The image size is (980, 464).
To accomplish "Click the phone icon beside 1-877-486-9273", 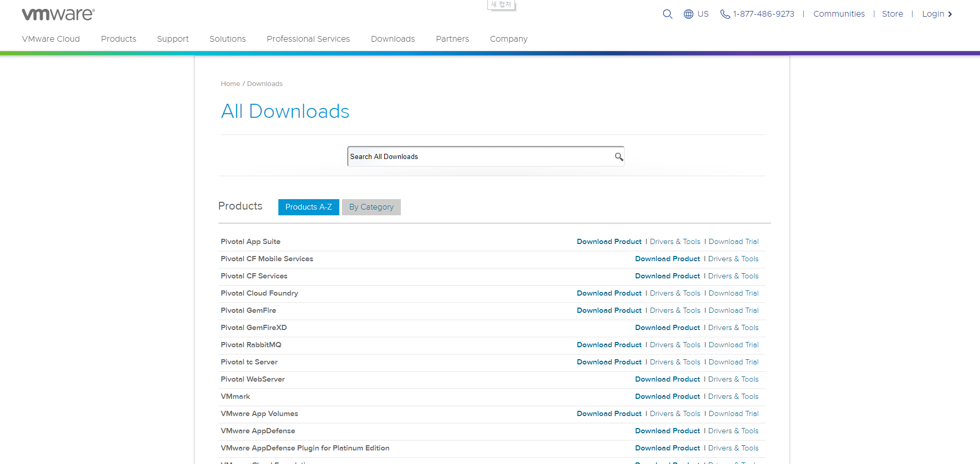I will coord(725,14).
